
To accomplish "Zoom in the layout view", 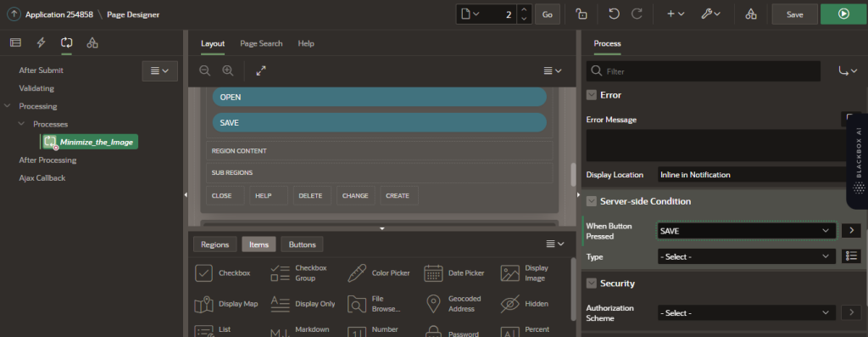I will pyautogui.click(x=227, y=70).
